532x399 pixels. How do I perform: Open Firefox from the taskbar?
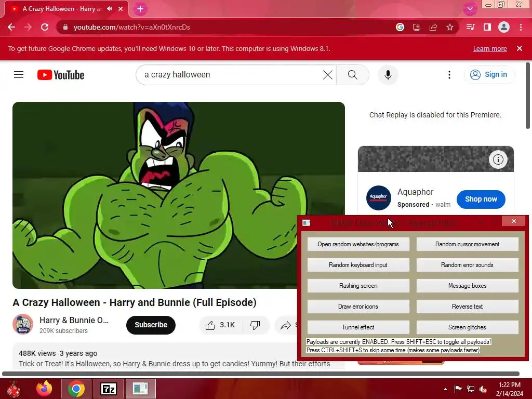point(45,389)
